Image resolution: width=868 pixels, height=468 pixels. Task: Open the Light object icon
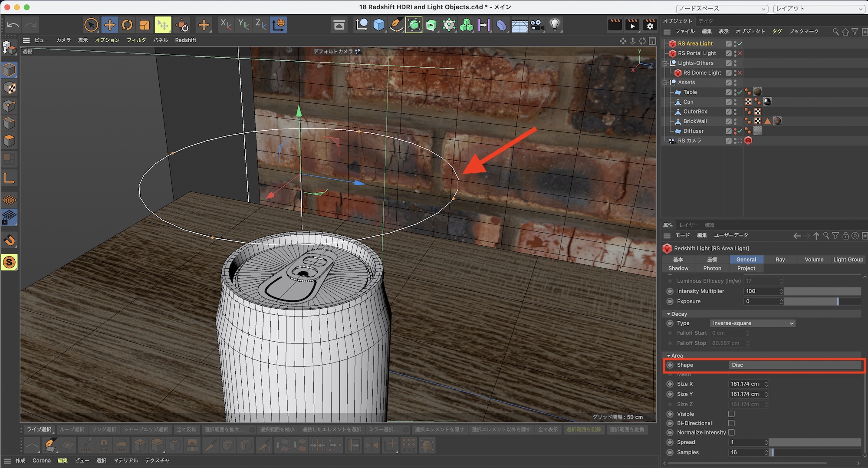pos(554,25)
